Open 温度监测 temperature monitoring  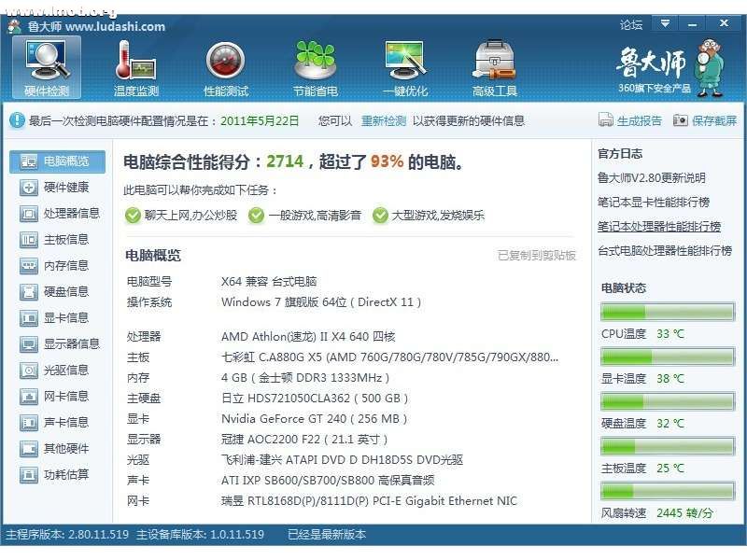[x=134, y=65]
